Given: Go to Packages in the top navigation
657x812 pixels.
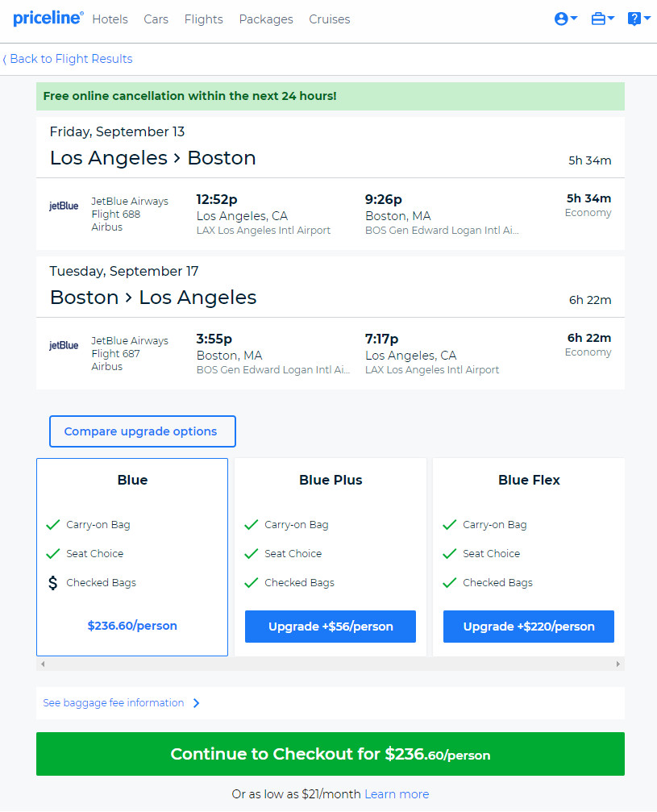Looking at the screenshot, I should (x=265, y=19).
